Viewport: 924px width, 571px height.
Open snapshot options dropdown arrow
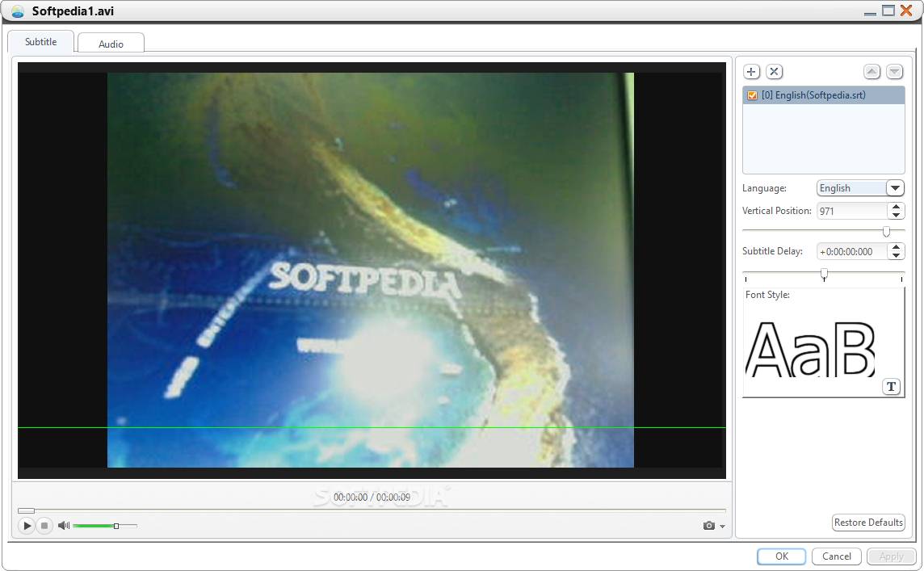[722, 527]
